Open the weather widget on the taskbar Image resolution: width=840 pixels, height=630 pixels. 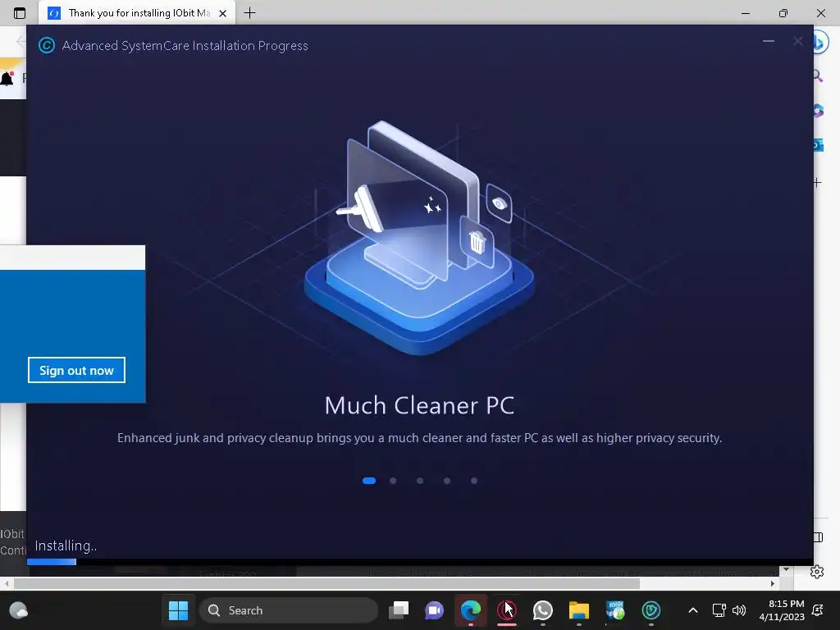pos(19,610)
